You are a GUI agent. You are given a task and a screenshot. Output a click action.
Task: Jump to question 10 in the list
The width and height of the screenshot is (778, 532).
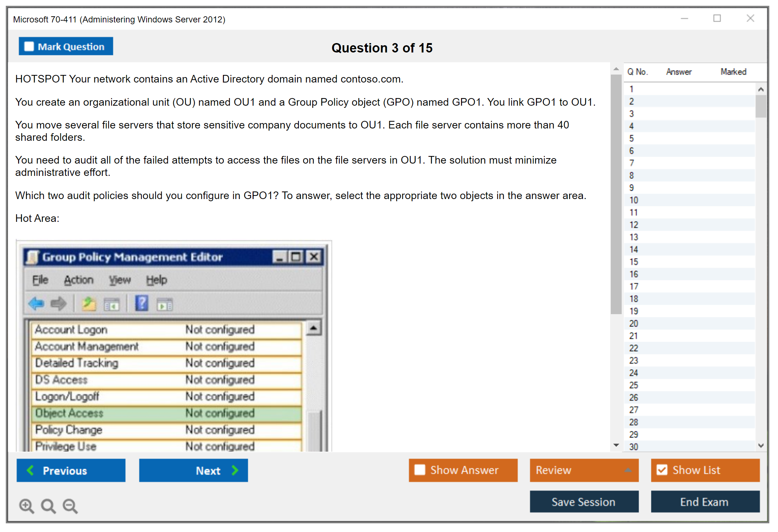pos(634,200)
